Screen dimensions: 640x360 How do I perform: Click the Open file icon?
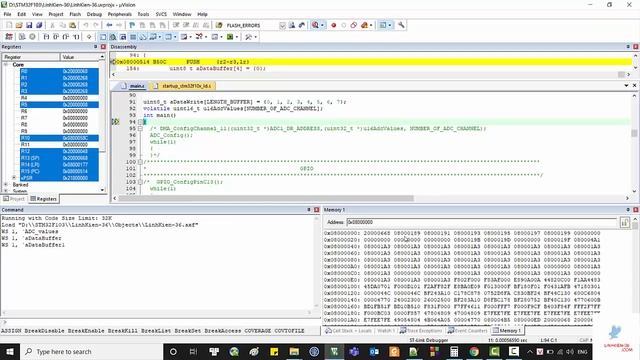tap(19, 25)
